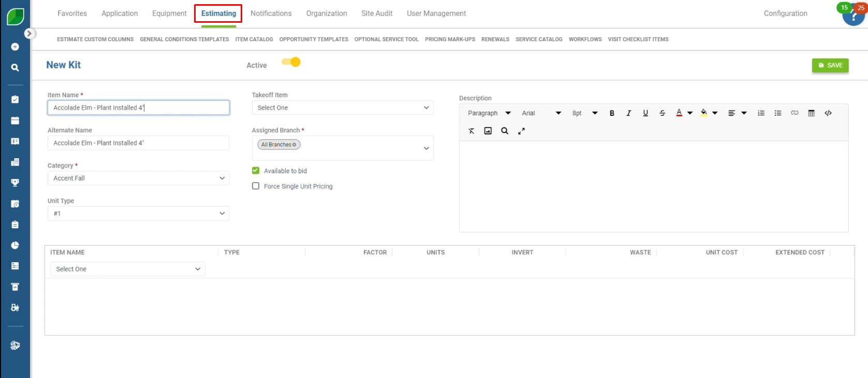Viewport: 868px width, 378px height.
Task: Open the Paragraph style dropdown
Action: point(489,113)
